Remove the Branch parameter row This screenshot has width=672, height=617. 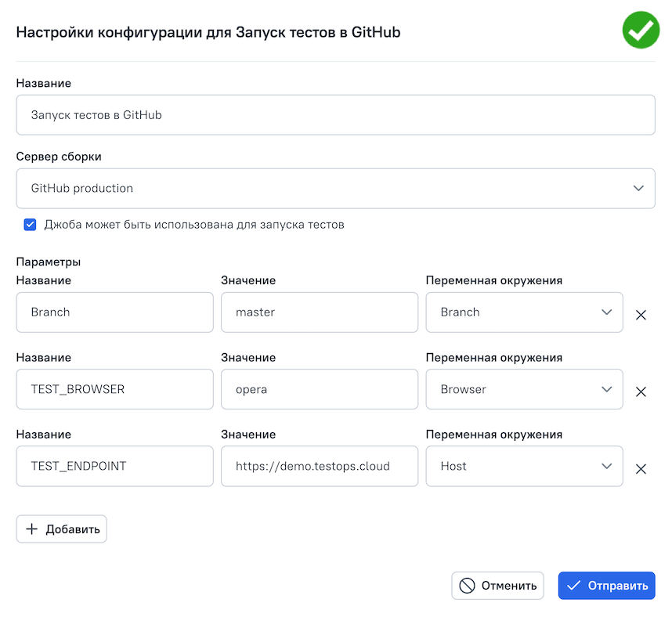click(x=640, y=315)
